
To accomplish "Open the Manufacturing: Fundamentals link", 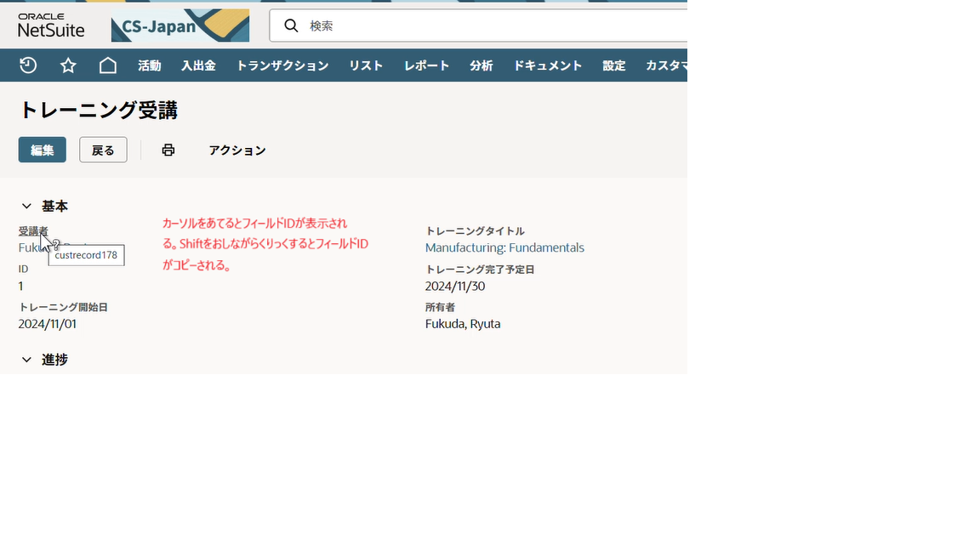I will (x=504, y=247).
